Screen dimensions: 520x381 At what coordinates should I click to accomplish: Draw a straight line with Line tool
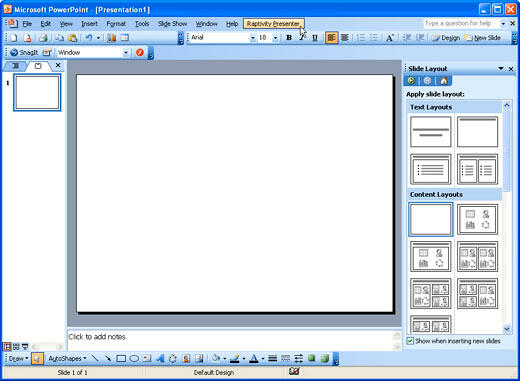point(95,359)
